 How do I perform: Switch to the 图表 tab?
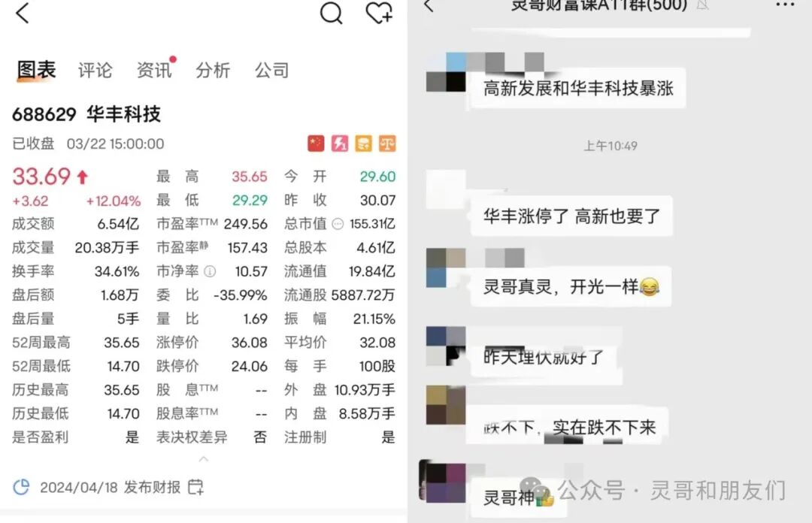tap(36, 70)
